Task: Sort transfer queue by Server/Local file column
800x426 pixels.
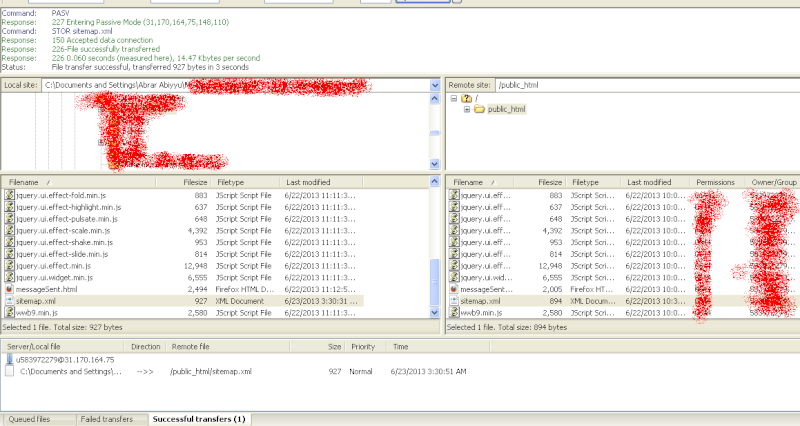Action: coord(62,346)
